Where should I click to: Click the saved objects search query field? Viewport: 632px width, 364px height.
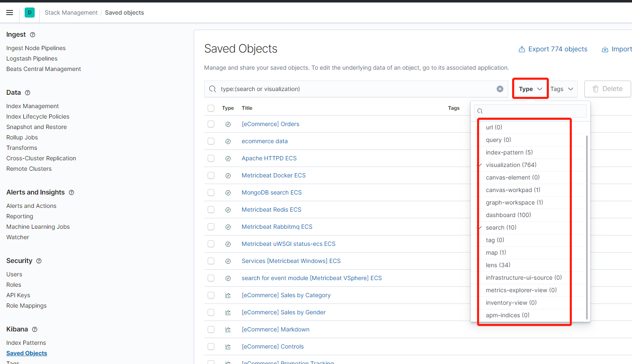[356, 89]
